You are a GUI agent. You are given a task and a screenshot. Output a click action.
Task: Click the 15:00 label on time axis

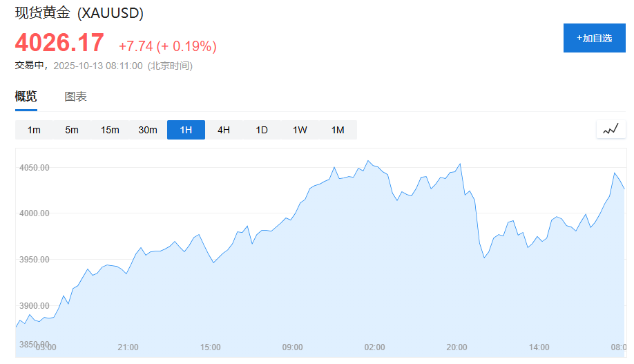pos(210,347)
